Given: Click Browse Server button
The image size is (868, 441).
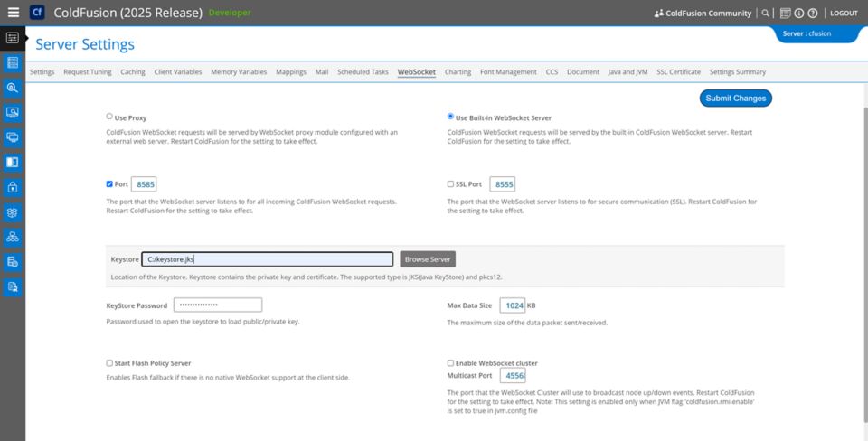Looking at the screenshot, I should (428, 259).
